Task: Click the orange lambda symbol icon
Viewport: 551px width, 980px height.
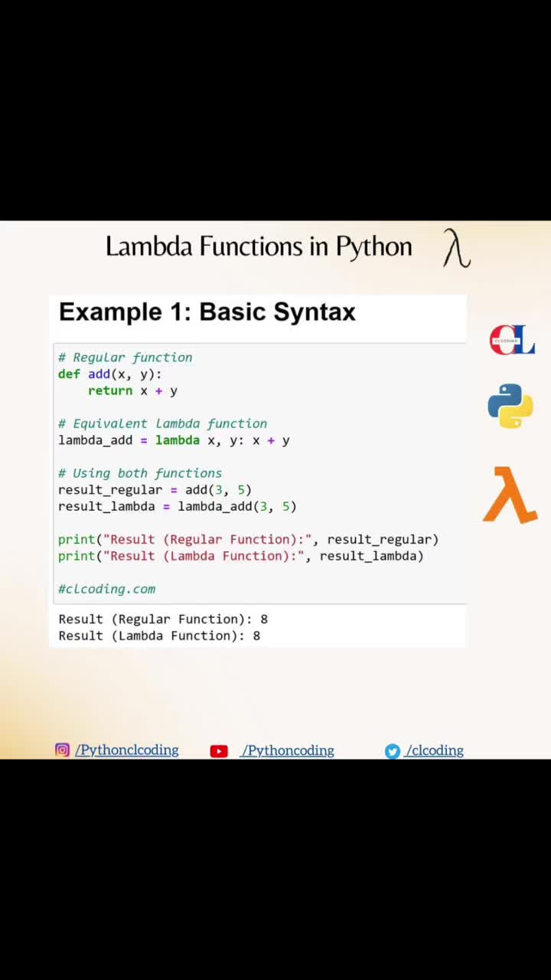Action: (510, 495)
